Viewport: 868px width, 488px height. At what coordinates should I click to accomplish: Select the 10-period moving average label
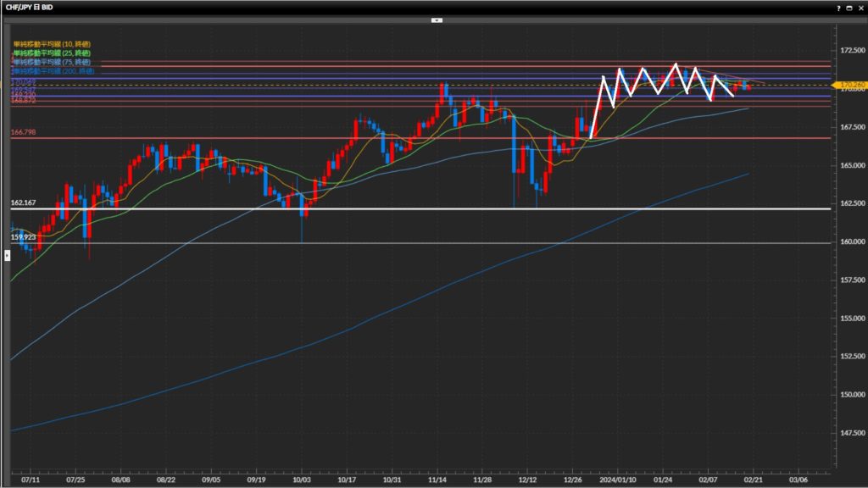tap(52, 42)
